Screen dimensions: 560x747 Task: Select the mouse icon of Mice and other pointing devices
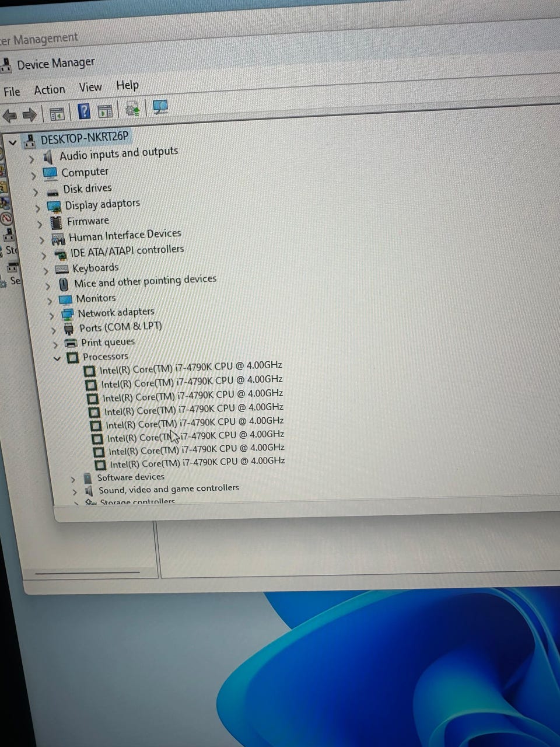(64, 284)
